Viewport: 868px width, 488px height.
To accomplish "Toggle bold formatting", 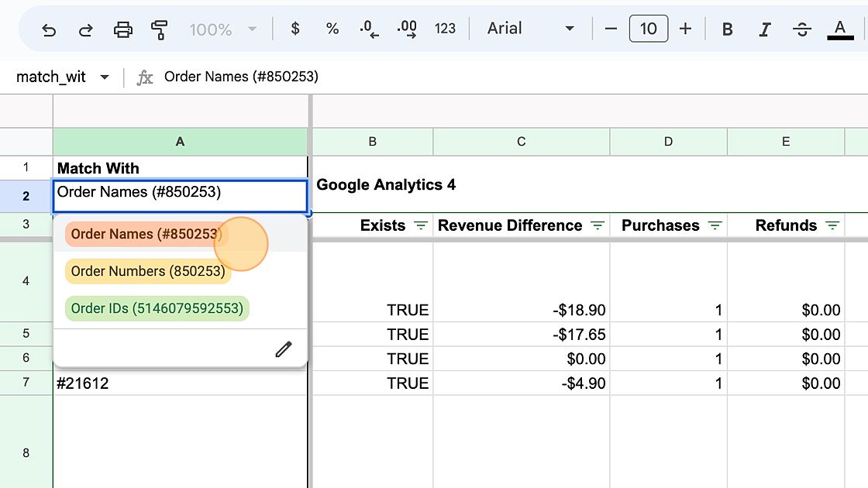I will tap(727, 29).
